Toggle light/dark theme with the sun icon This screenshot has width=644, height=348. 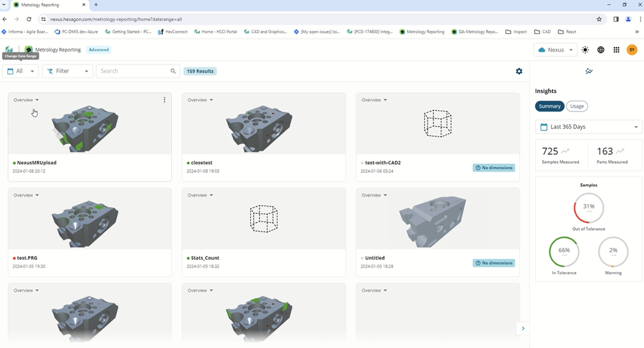(x=585, y=50)
